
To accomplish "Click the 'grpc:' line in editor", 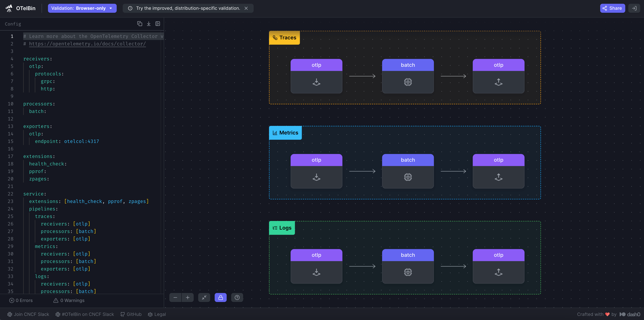I will coord(48,81).
